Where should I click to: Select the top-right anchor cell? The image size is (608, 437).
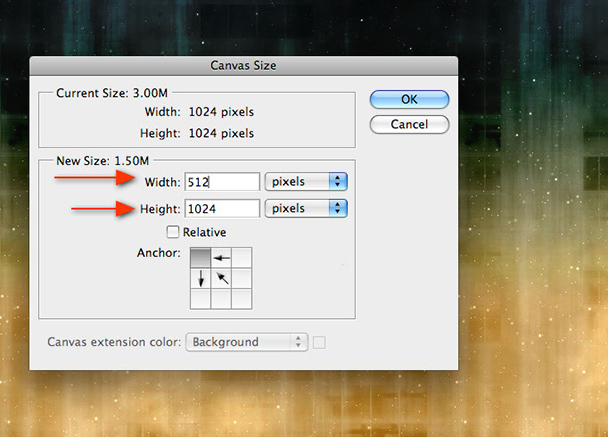pos(242,258)
